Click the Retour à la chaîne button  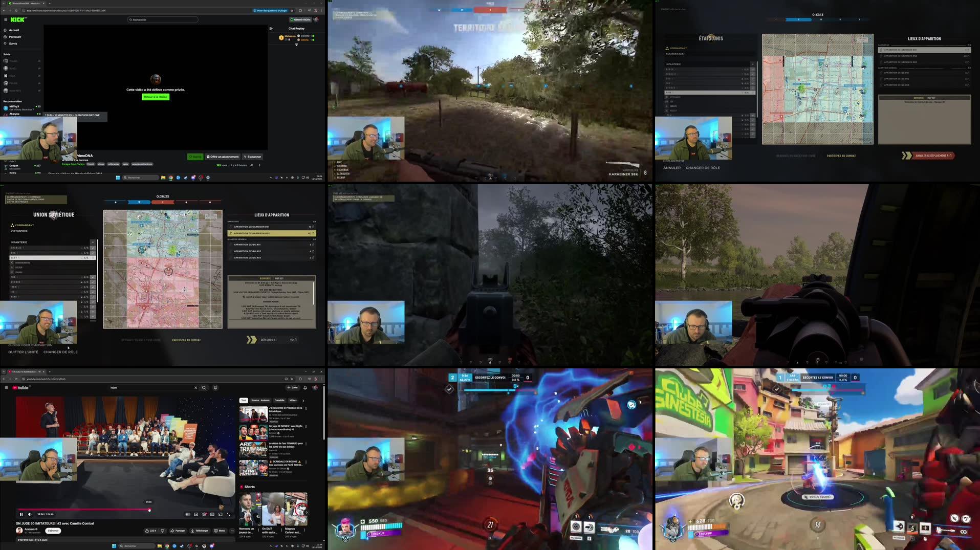pyautogui.click(x=155, y=97)
